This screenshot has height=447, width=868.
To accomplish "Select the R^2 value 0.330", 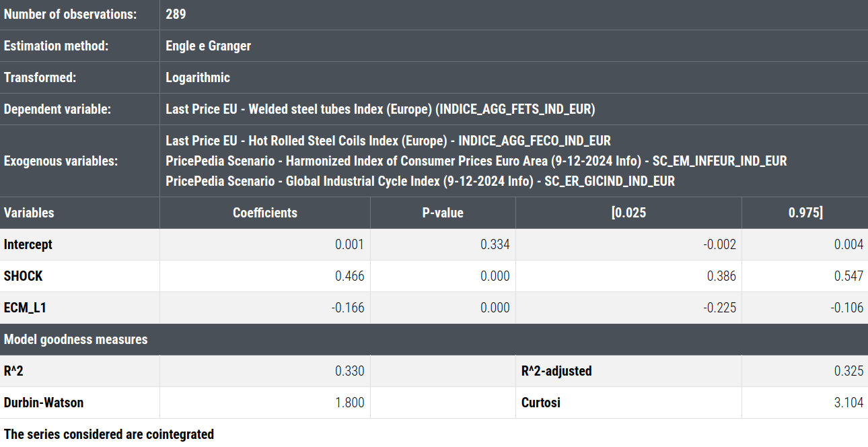I will tap(350, 371).
